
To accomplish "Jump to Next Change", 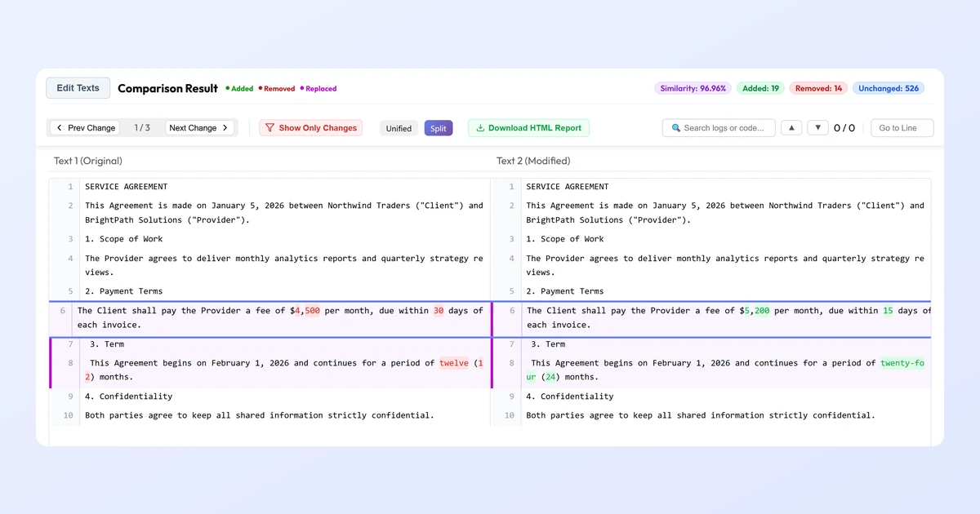I will click(x=199, y=128).
